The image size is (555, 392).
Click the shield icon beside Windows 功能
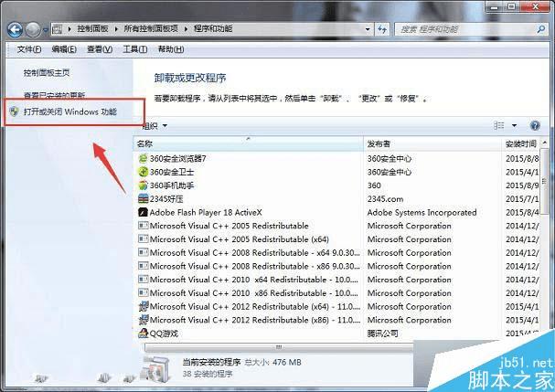[x=14, y=111]
